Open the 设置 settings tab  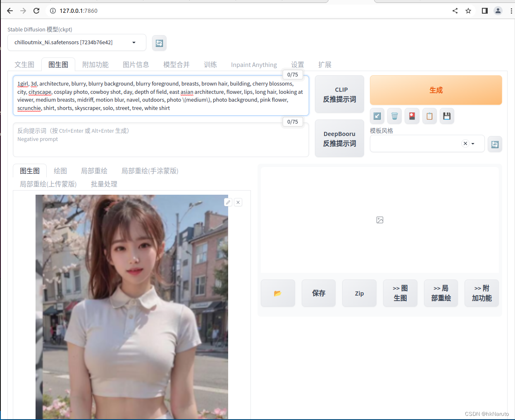point(298,64)
